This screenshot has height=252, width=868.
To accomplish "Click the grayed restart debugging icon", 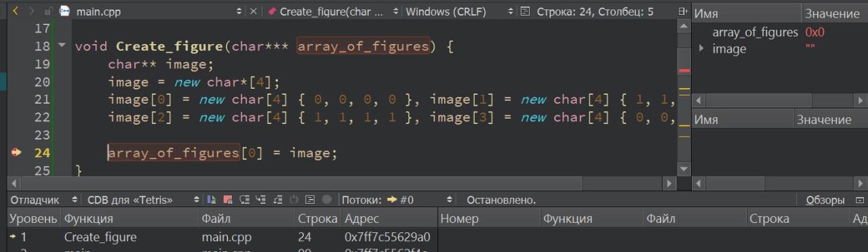I will 294,200.
